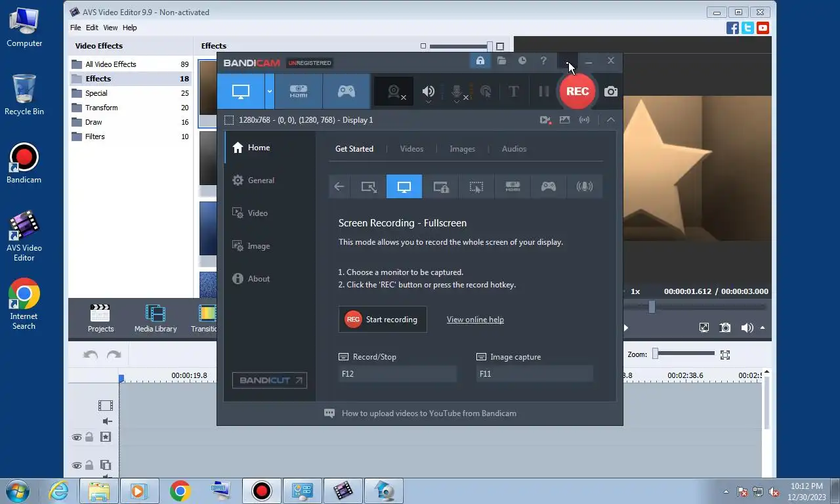The image size is (840, 504).
Task: Click the Record/Stop F12 hotkey field
Action: point(397,374)
